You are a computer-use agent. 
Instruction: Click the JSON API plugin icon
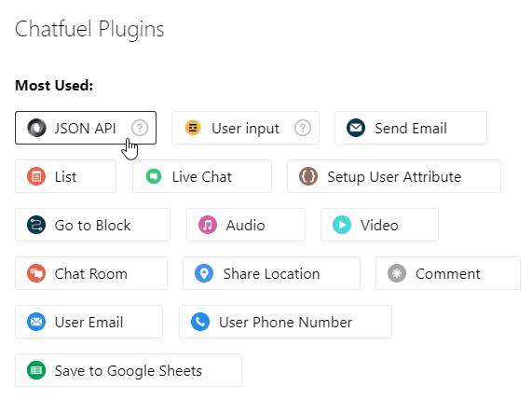pyautogui.click(x=36, y=128)
